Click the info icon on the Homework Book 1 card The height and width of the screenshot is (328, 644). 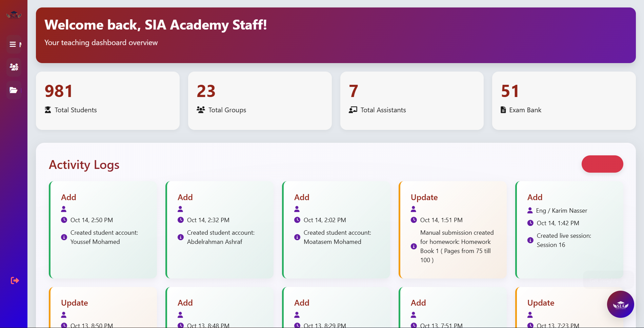414,246
